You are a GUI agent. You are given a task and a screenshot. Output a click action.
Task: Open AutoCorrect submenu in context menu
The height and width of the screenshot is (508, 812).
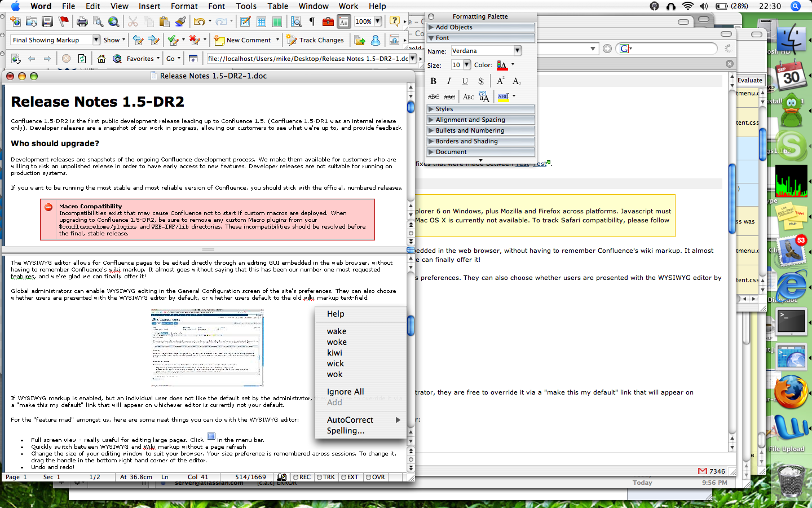361,420
